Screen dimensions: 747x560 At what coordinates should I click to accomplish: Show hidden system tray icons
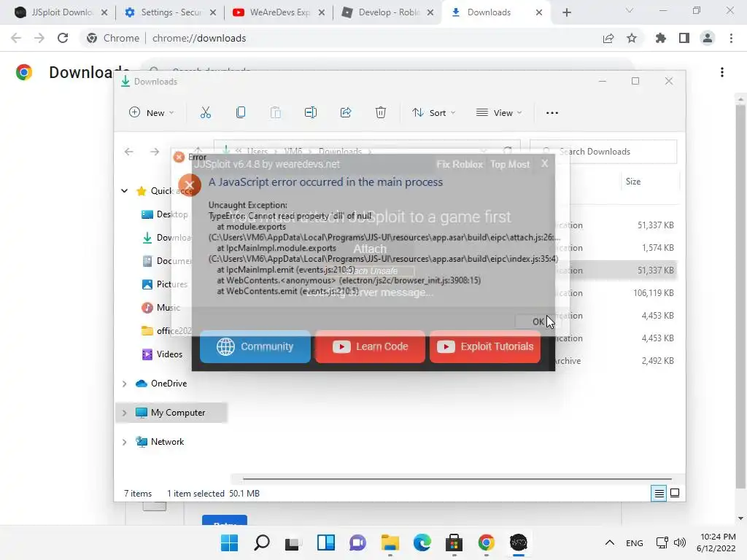click(609, 542)
